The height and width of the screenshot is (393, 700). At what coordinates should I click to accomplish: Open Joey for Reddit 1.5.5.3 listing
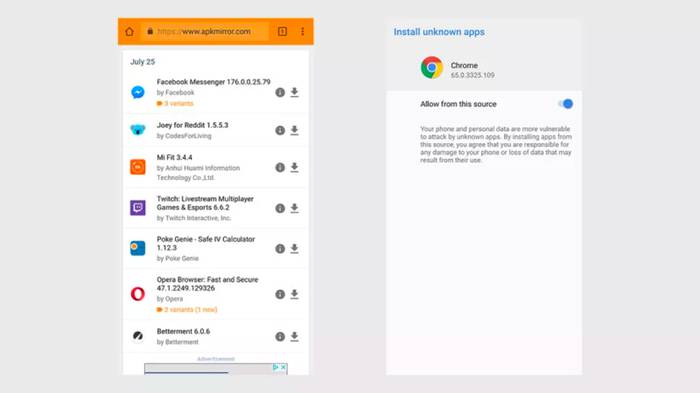(192, 125)
